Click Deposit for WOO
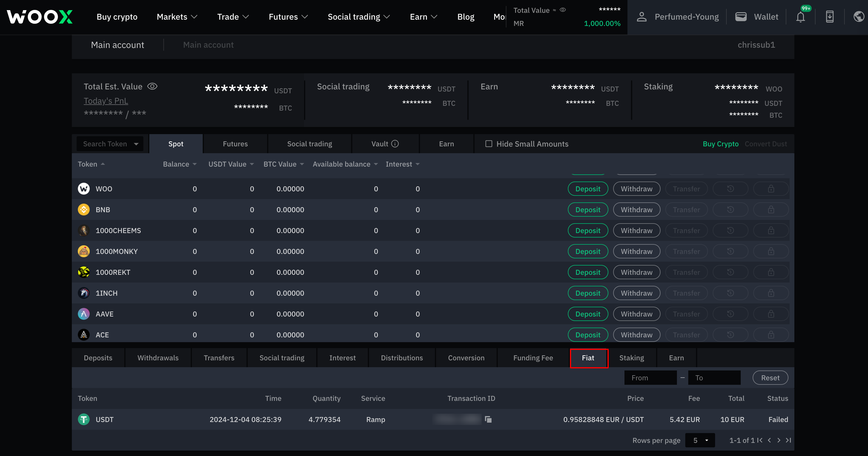 pos(588,189)
